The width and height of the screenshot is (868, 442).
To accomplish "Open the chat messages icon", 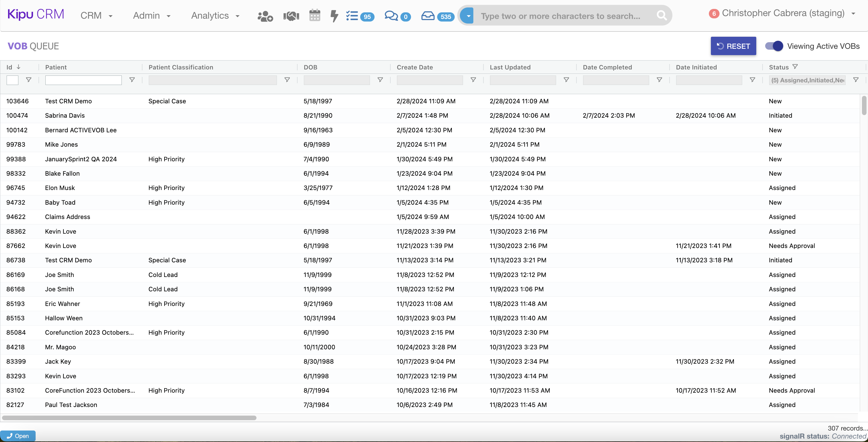I will coord(391,16).
